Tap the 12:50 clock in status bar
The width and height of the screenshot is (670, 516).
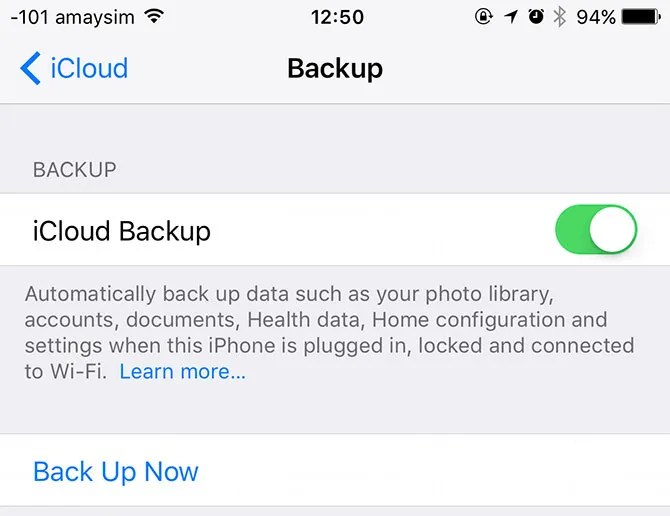(337, 18)
